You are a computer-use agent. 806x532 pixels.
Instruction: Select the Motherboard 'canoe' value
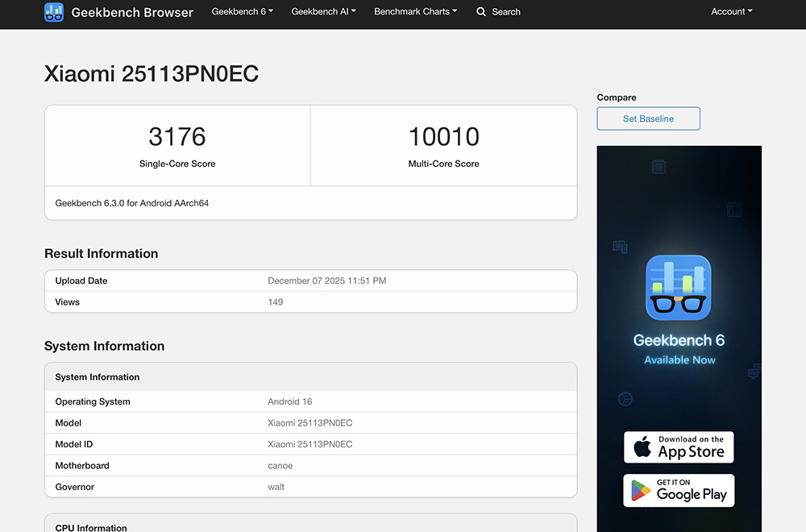tap(280, 466)
